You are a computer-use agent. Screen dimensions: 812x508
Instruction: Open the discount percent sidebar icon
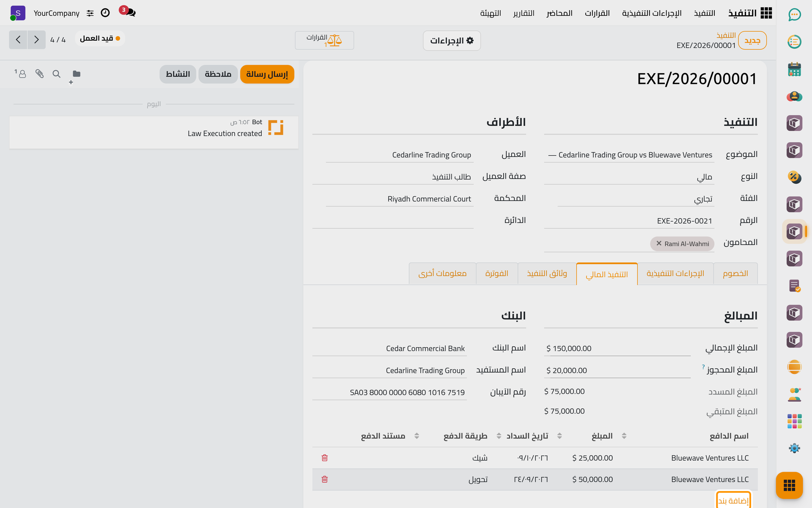[x=794, y=177]
